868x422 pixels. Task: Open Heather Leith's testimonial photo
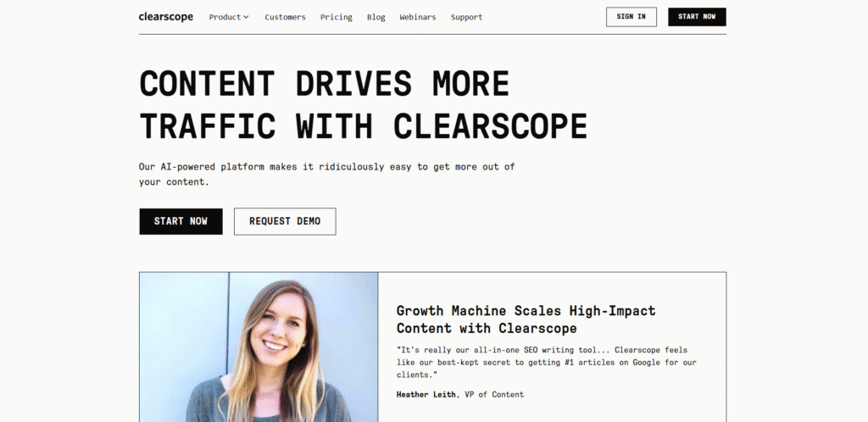point(259,347)
